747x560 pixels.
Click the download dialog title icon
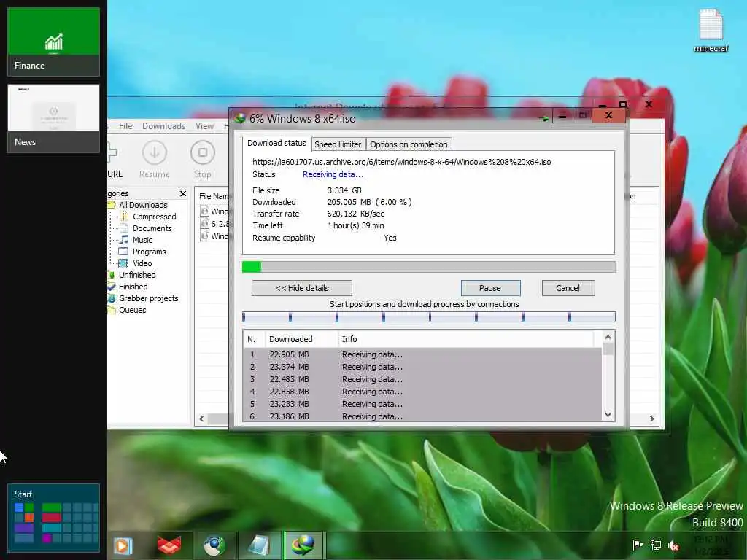(240, 119)
